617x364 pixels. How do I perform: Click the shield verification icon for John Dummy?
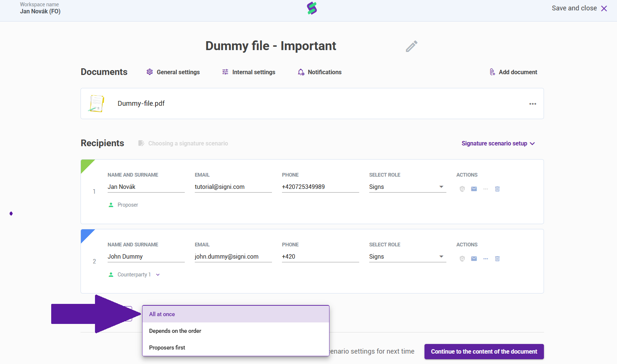click(462, 259)
